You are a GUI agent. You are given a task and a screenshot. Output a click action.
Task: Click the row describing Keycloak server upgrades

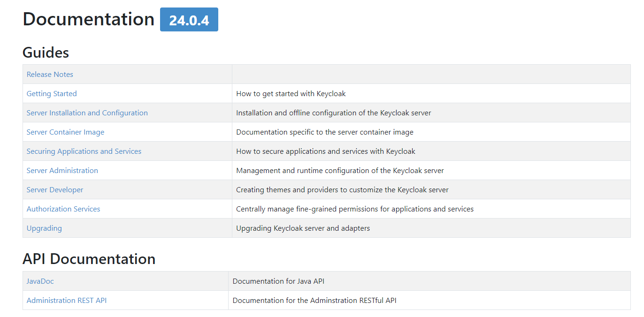point(303,228)
